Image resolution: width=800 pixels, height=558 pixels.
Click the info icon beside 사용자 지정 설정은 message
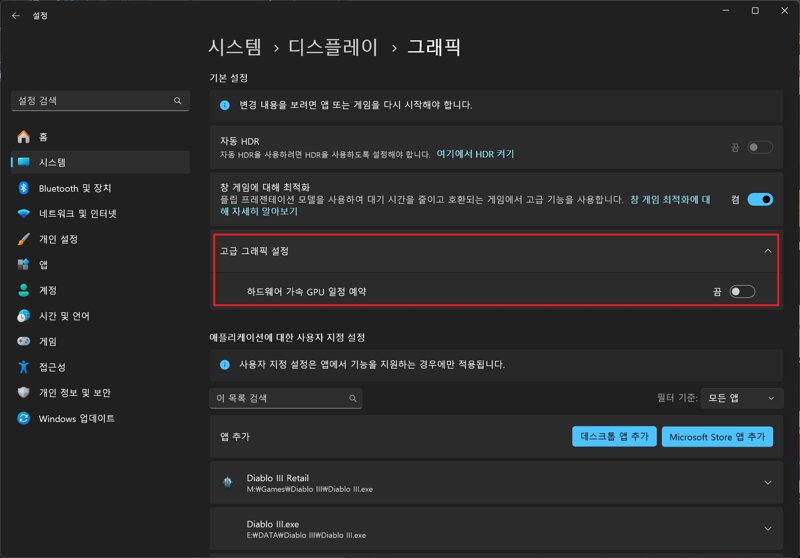coord(224,364)
